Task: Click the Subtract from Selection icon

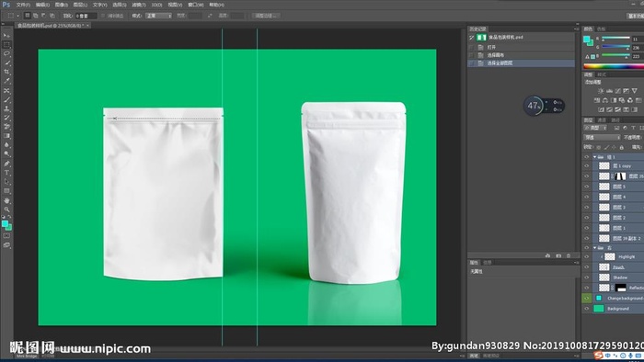Action: point(44,16)
